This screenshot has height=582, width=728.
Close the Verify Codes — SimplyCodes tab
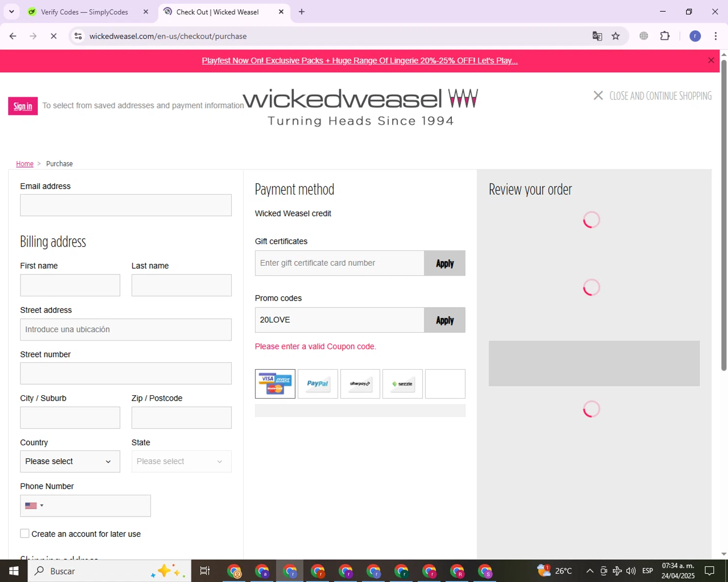point(146,12)
